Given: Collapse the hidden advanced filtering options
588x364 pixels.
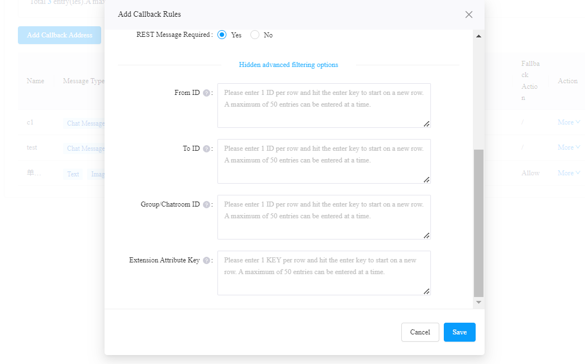Looking at the screenshot, I should click(288, 65).
